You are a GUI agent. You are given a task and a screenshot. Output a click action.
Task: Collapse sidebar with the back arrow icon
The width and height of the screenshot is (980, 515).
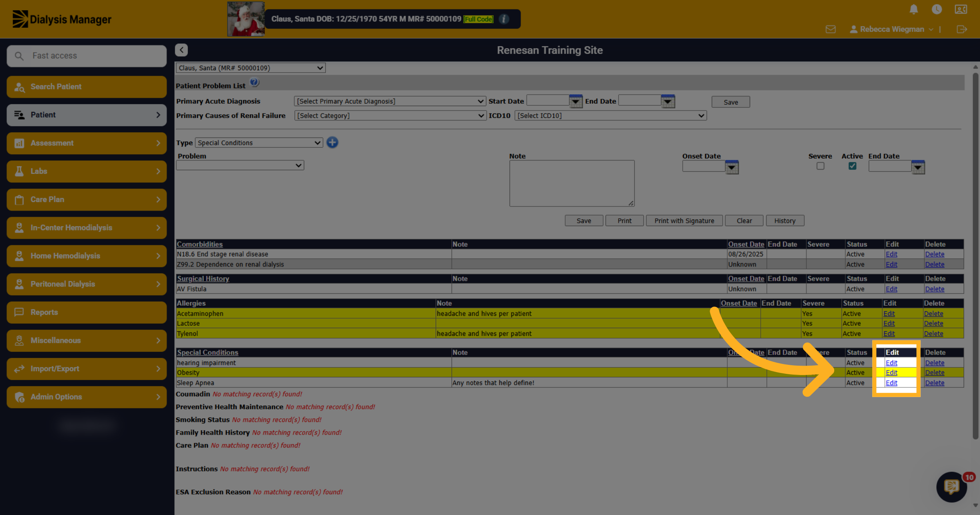[x=181, y=50]
